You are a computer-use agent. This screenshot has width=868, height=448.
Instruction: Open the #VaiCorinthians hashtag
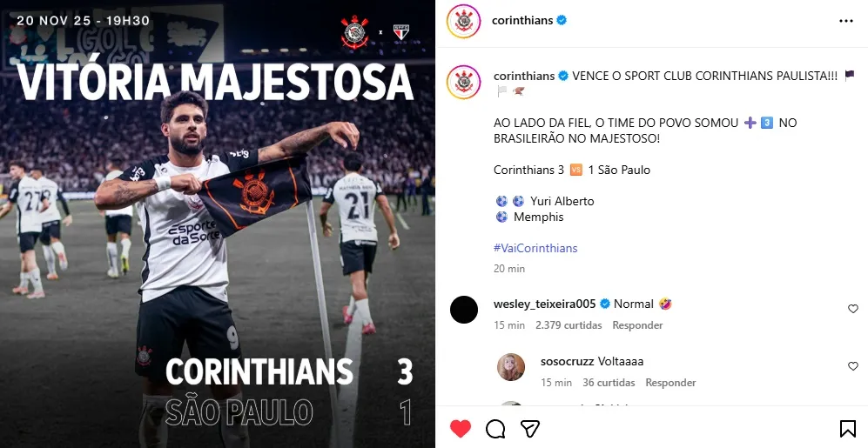535,248
